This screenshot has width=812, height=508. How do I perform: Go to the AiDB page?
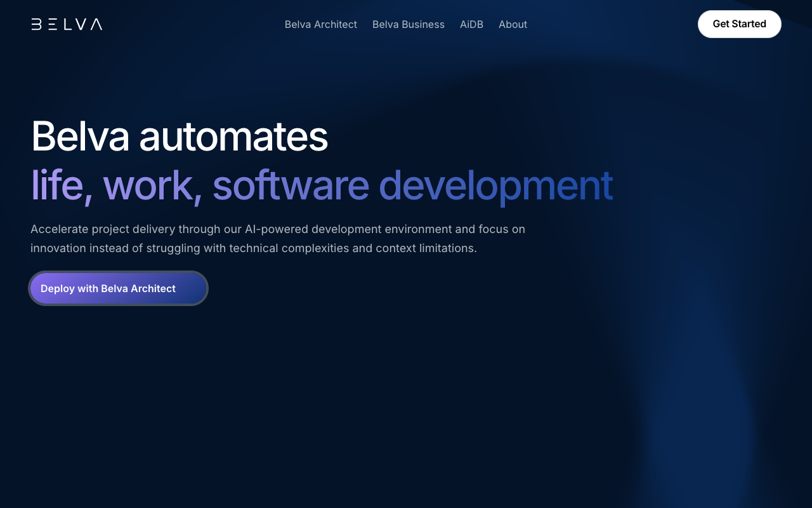pos(471,24)
